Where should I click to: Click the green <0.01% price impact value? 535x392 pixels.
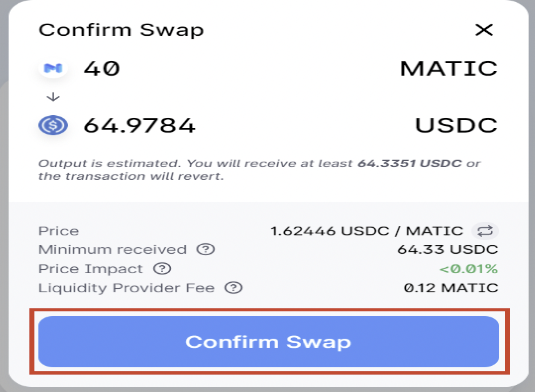(469, 269)
